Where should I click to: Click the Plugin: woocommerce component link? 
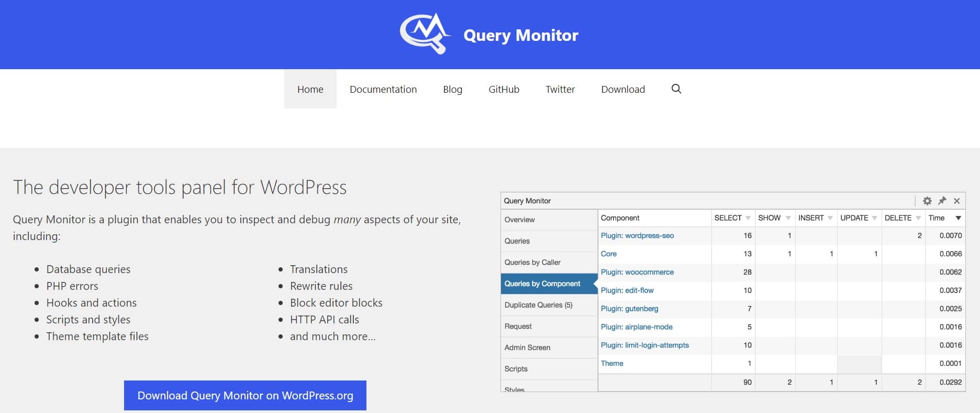click(637, 272)
